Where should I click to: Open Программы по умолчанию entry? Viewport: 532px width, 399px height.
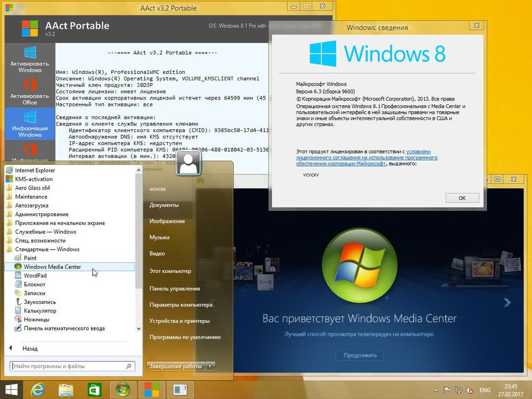pos(185,337)
